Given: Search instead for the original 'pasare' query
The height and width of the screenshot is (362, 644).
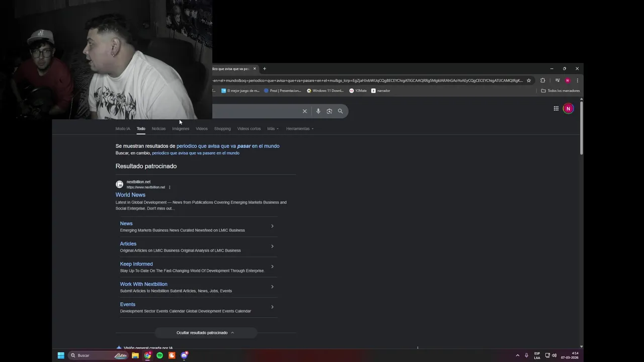Looking at the screenshot, I should (196, 153).
